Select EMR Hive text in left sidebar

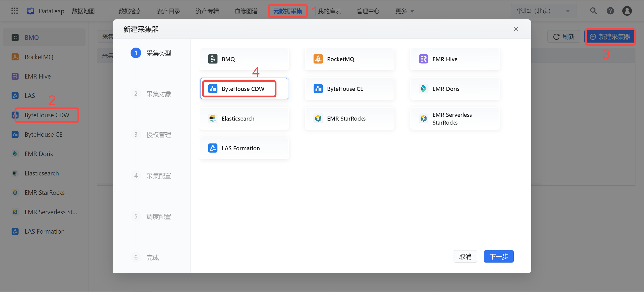[37, 76]
